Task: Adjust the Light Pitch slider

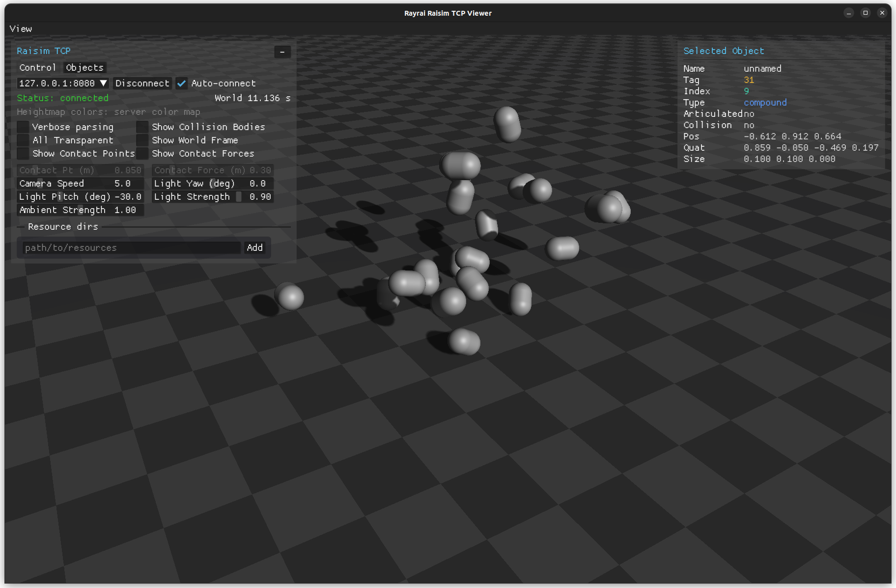Action: coord(81,196)
